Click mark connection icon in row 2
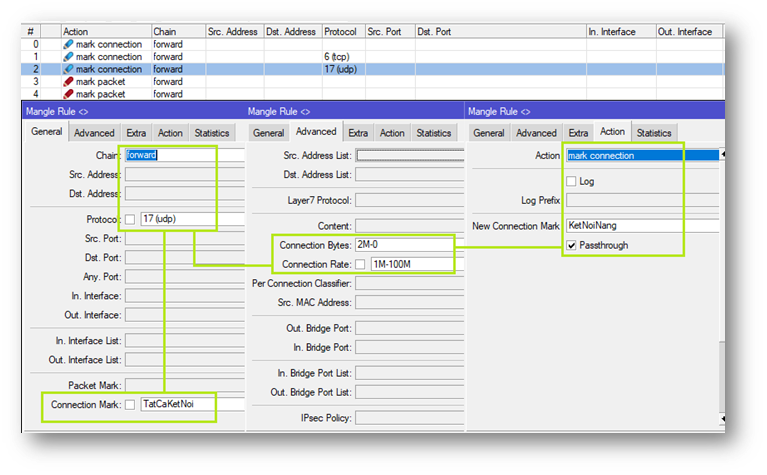767x475 pixels. (x=68, y=69)
